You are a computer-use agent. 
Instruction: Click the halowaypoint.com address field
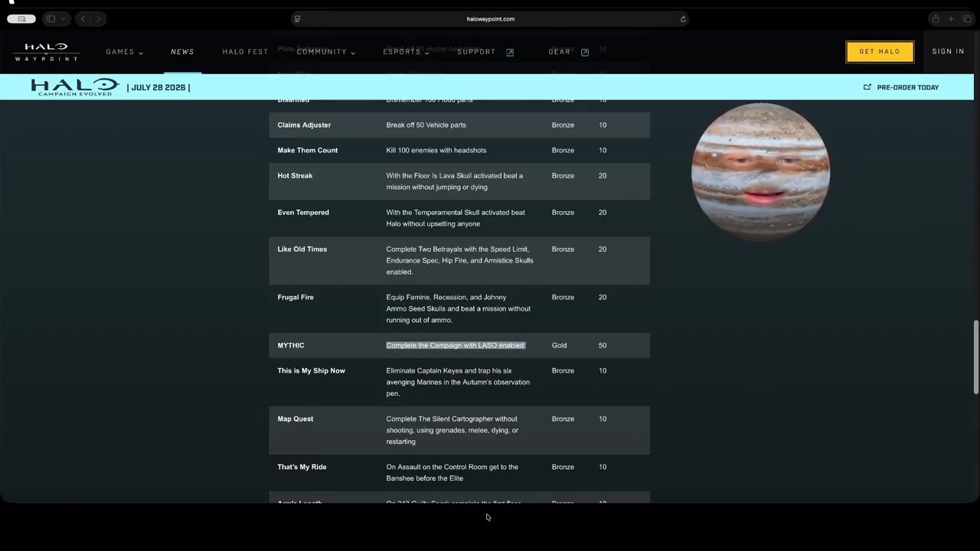point(490,19)
